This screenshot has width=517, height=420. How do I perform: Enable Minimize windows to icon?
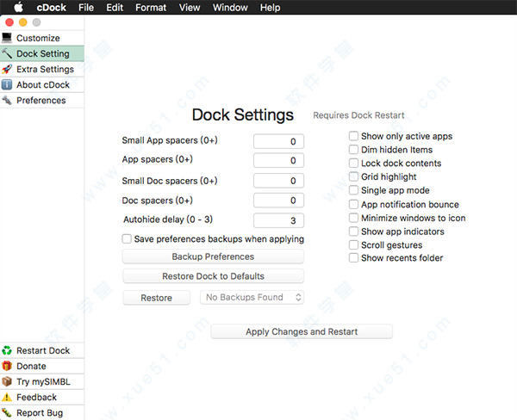pyautogui.click(x=353, y=218)
